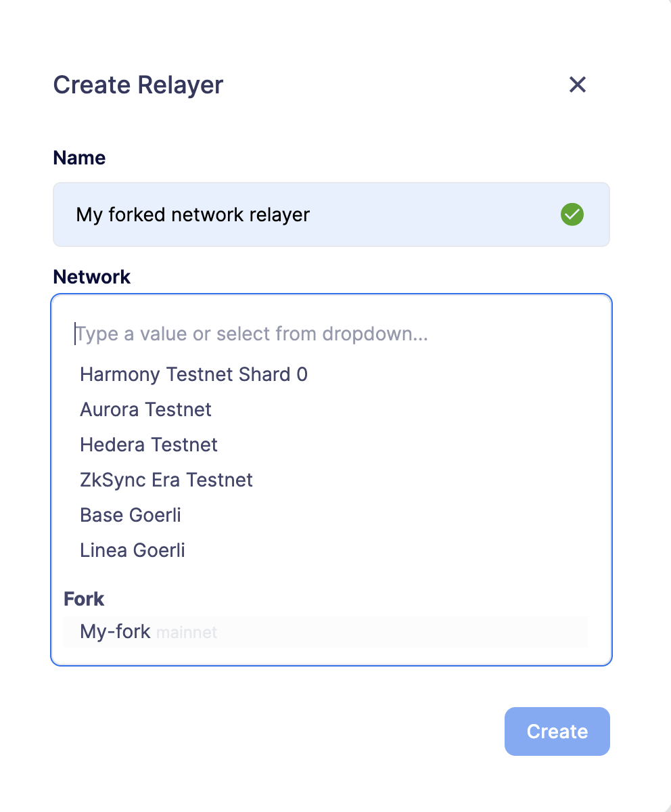Click the Network field label
Image resolution: width=671 pixels, height=812 pixels.
click(92, 277)
